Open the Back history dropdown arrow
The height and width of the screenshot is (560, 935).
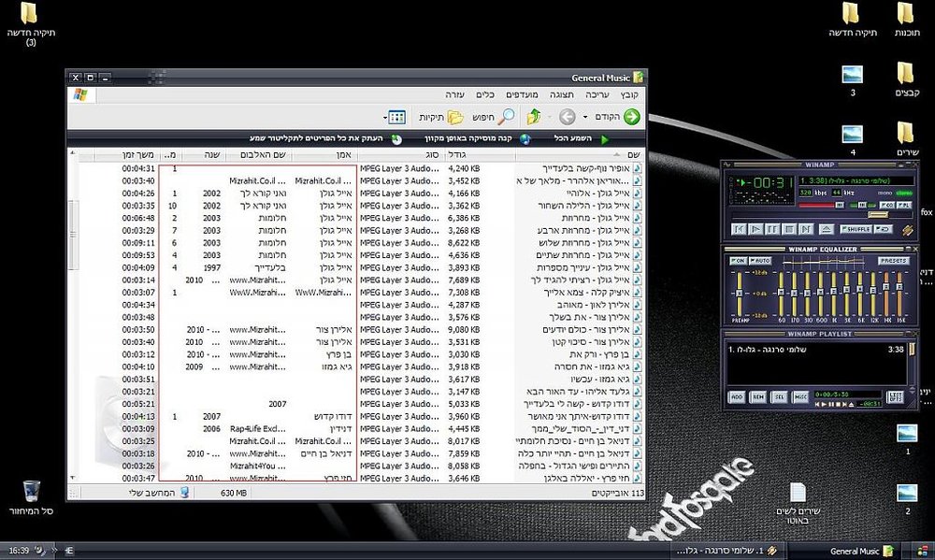pos(585,117)
